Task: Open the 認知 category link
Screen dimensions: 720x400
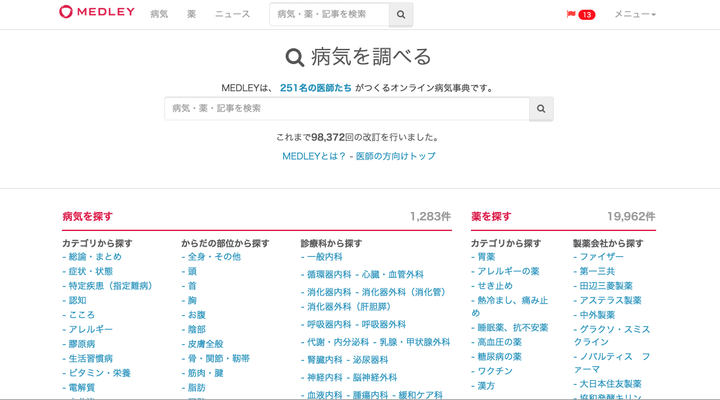Action: tap(78, 300)
